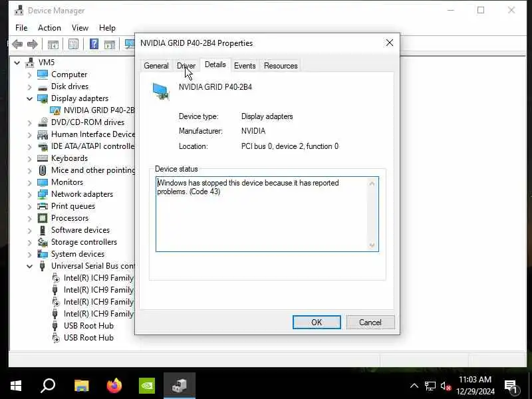
Task: Collapse the Universal Serial Bus controllers category
Action: pyautogui.click(x=29, y=267)
